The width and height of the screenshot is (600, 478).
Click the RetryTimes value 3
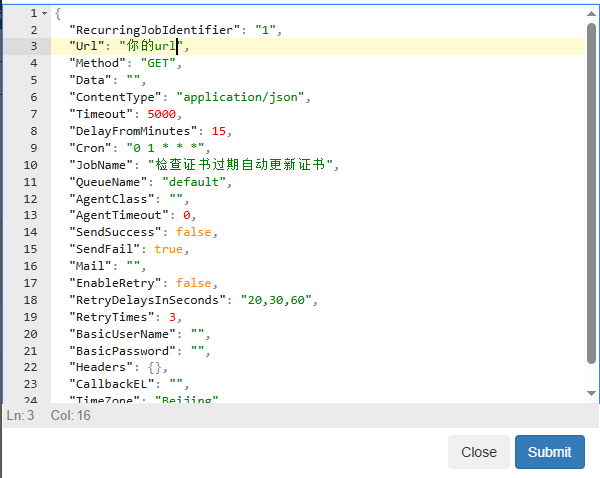click(172, 317)
